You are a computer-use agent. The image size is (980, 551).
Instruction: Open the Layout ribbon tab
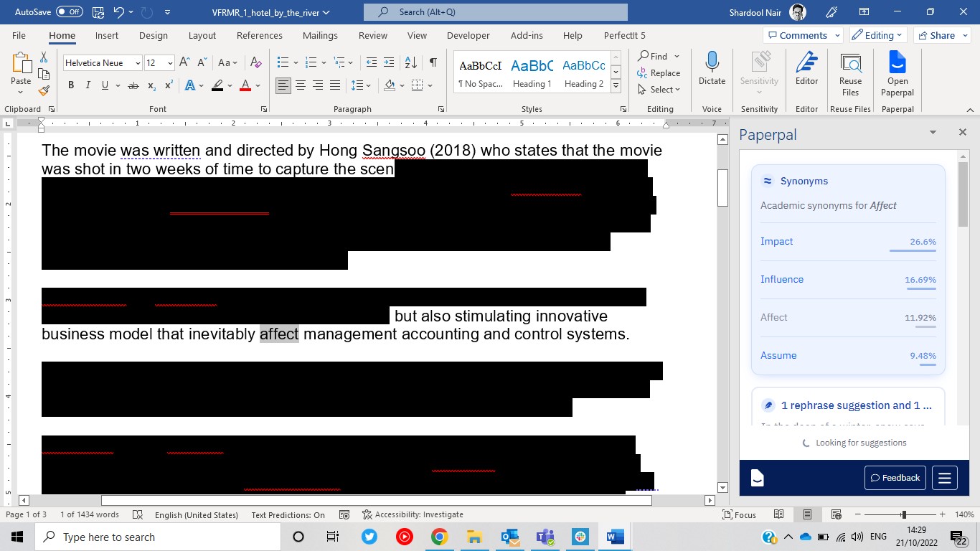click(x=202, y=35)
